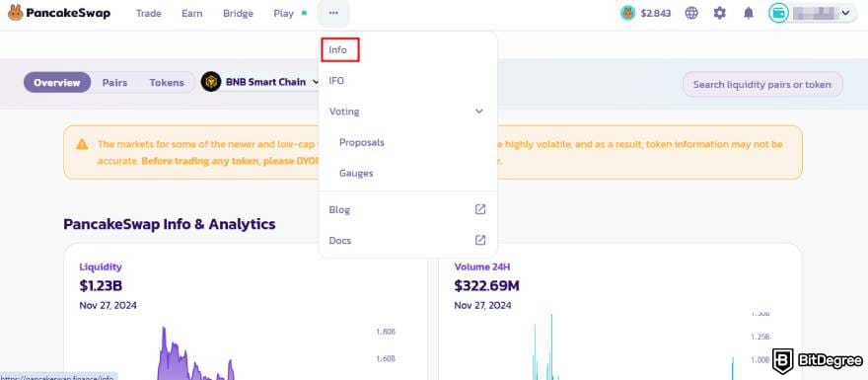Open the BNB Smart Chain network dropdown
868x380 pixels.
[x=261, y=82]
